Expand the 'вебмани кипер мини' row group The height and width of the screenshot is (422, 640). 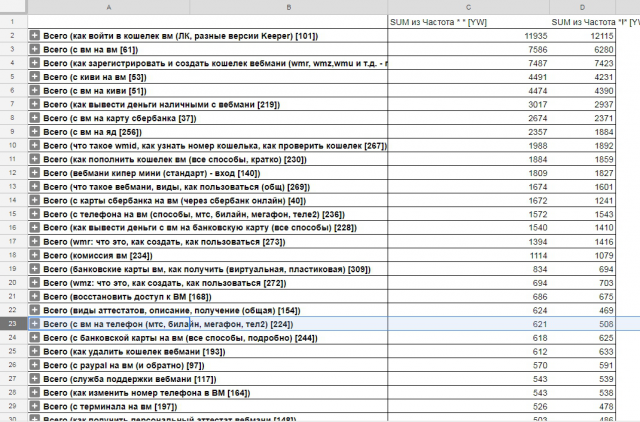[x=35, y=173]
